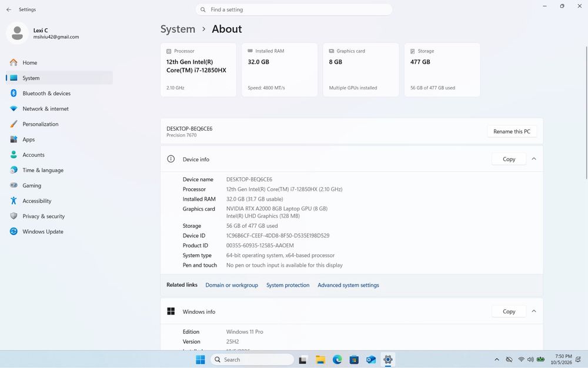Click the Windows info logo icon
The width and height of the screenshot is (588, 368).
click(x=171, y=311)
